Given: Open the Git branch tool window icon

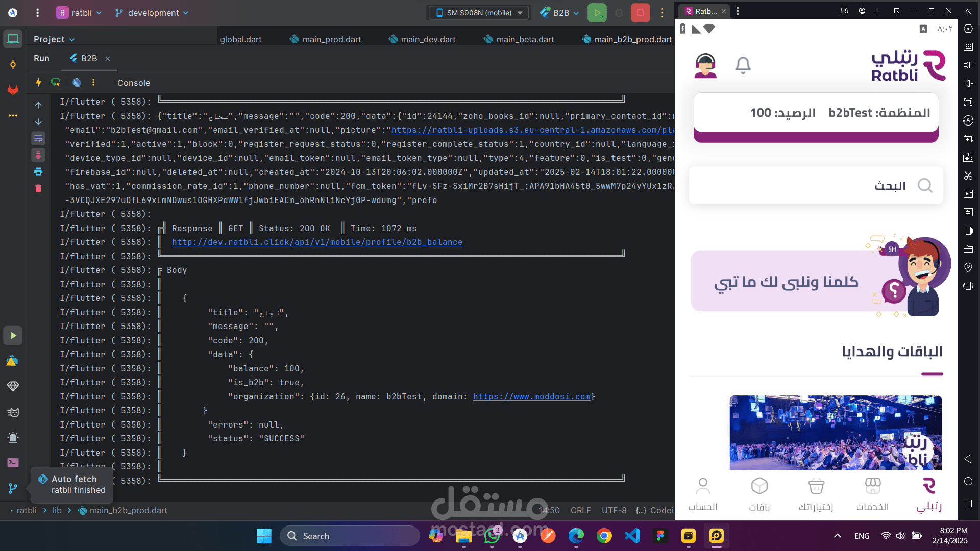Looking at the screenshot, I should [x=13, y=489].
